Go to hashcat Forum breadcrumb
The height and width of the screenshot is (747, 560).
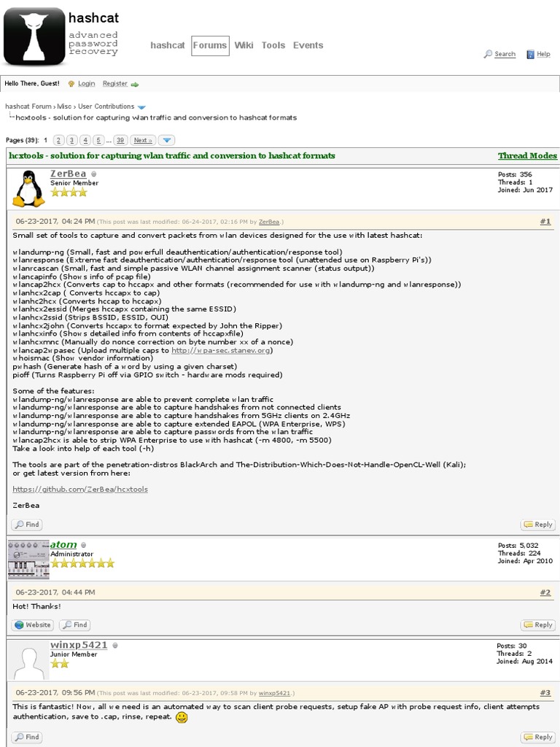pos(28,107)
